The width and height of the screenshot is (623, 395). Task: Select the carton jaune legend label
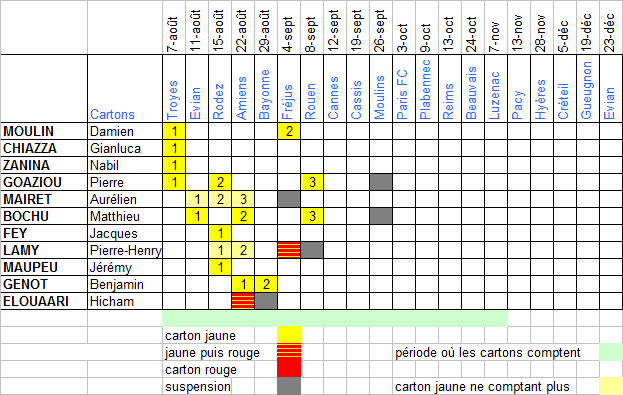[x=200, y=336]
